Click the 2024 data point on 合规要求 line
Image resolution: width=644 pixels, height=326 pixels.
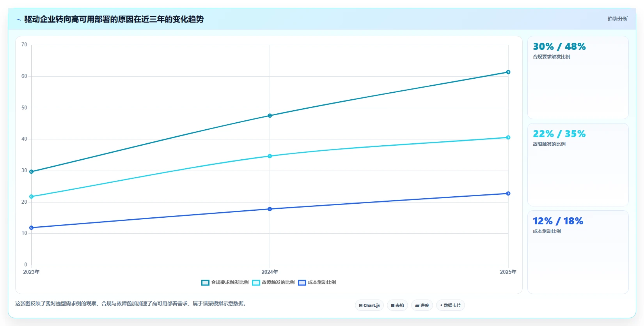270,116
